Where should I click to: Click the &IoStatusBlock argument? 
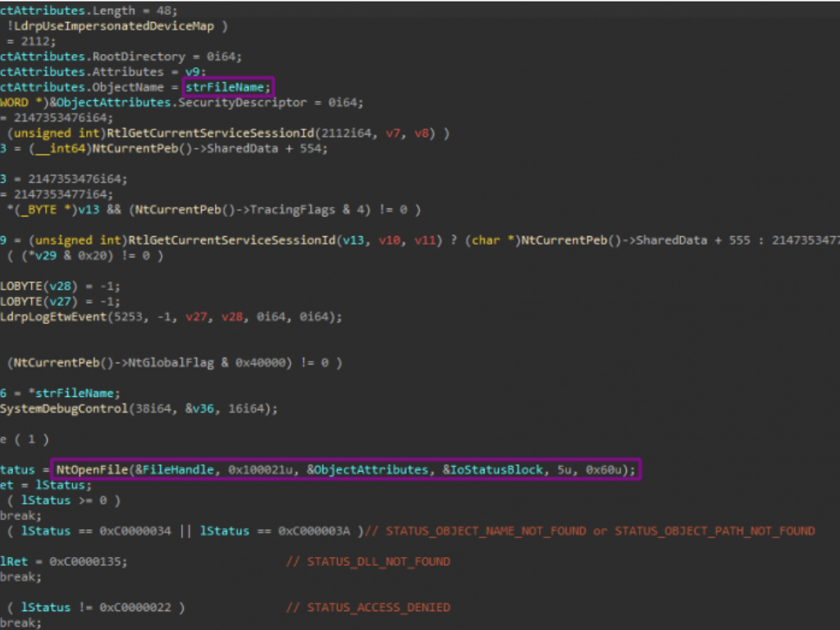click(x=491, y=469)
